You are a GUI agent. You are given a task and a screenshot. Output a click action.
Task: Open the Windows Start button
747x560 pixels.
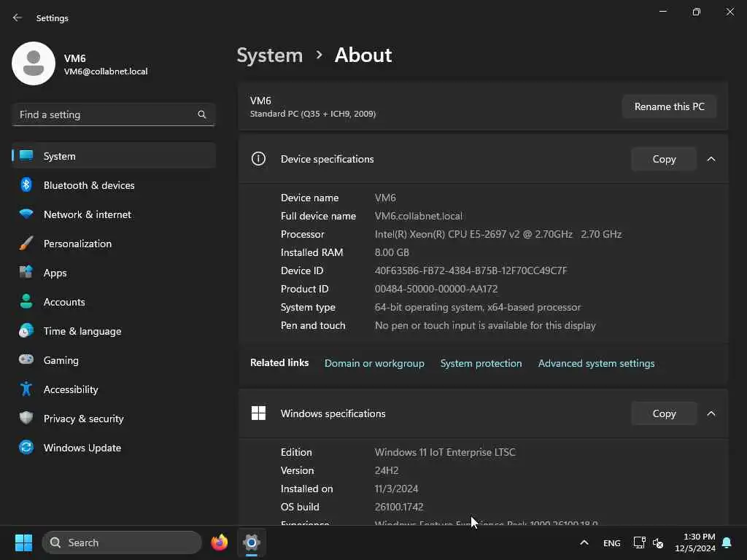[23, 542]
